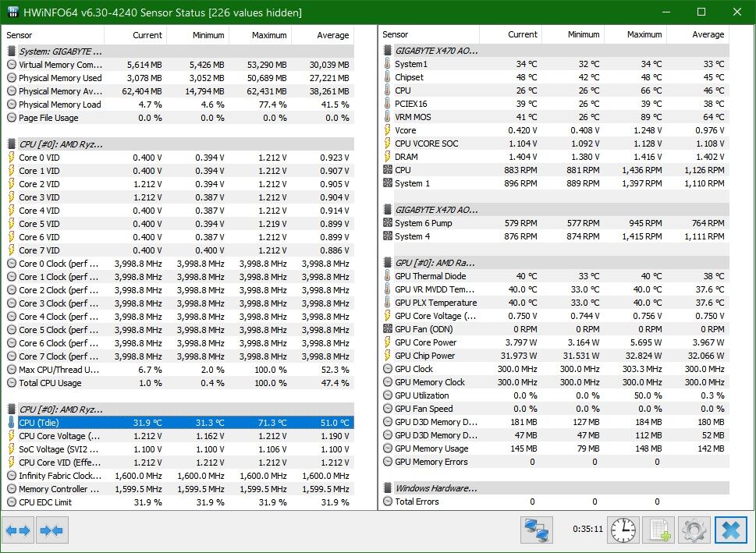Click the chip icon of GPU [#0]: AMD Ra... group

point(387,263)
